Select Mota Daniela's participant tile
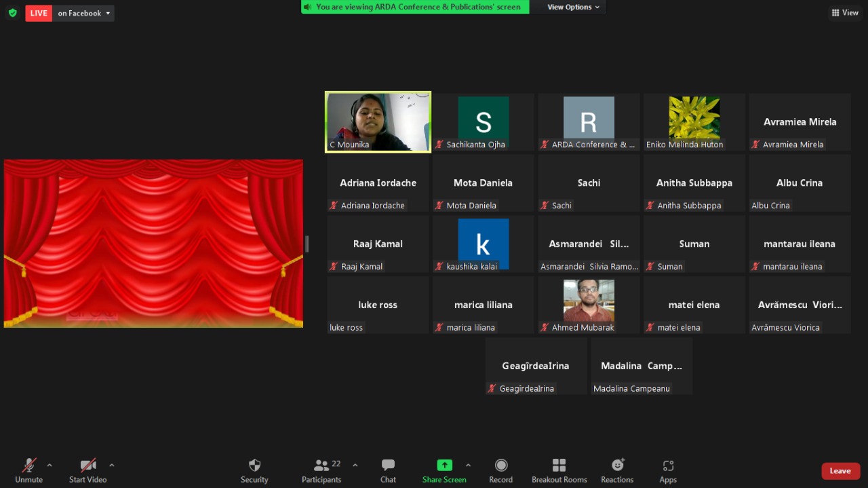868x488 pixels. pos(484,183)
